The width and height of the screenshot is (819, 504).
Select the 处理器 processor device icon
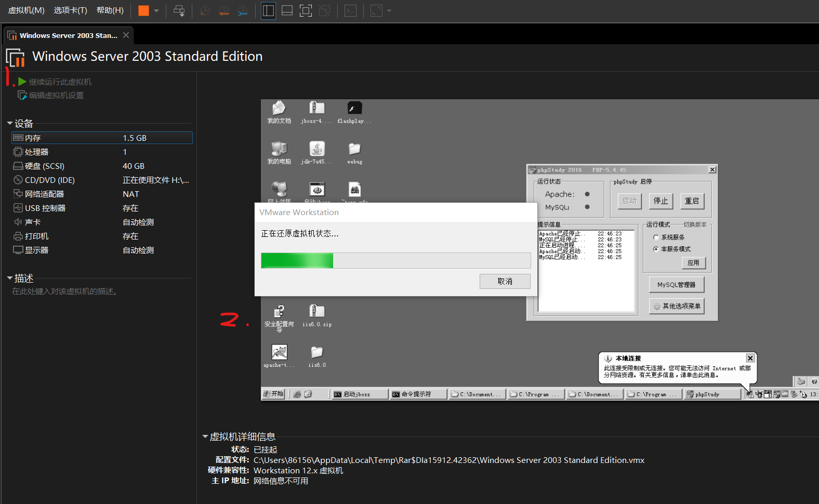click(x=18, y=152)
